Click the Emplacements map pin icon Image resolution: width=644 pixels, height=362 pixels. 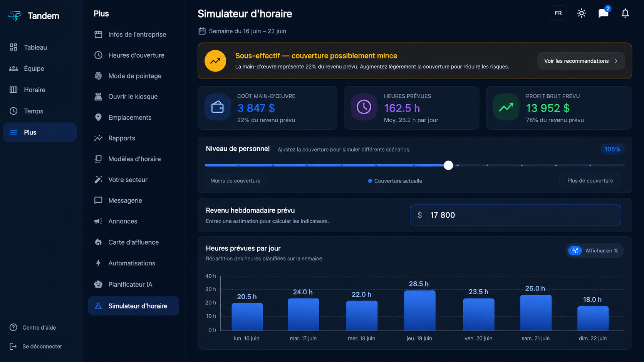click(x=98, y=117)
